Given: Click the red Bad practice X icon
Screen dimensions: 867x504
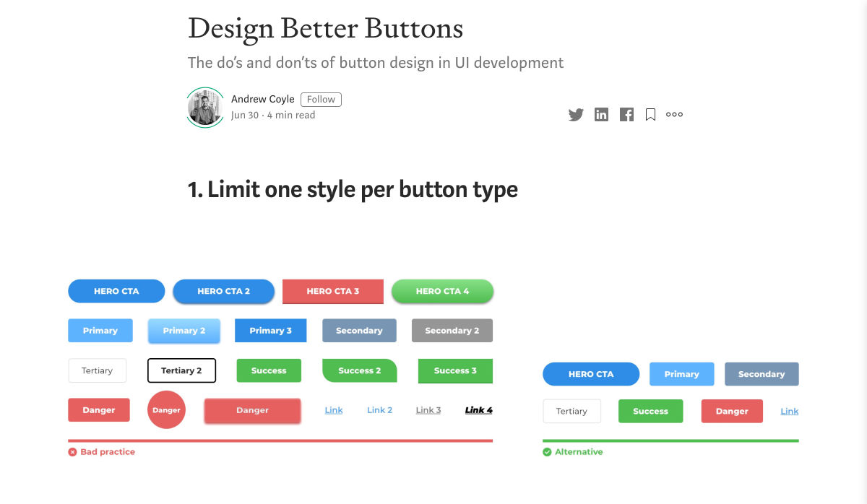Looking at the screenshot, I should (x=72, y=452).
